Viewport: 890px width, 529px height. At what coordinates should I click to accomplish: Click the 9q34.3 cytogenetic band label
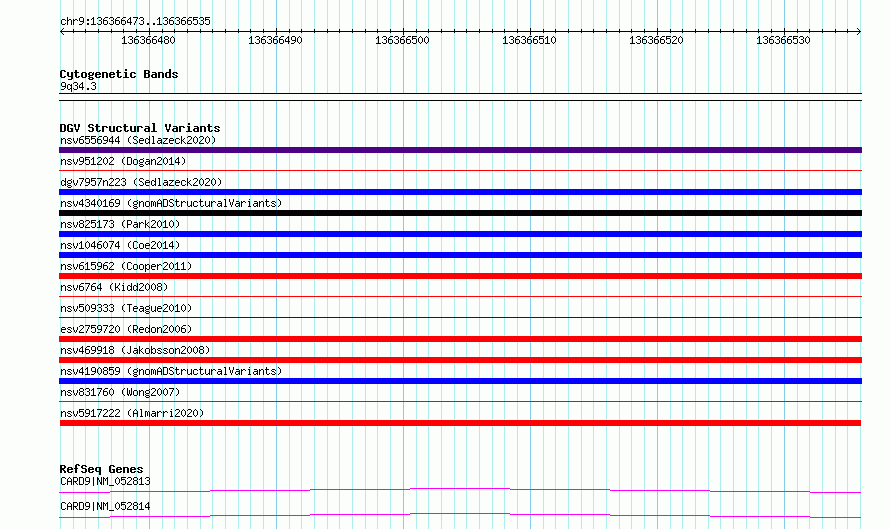(78, 87)
